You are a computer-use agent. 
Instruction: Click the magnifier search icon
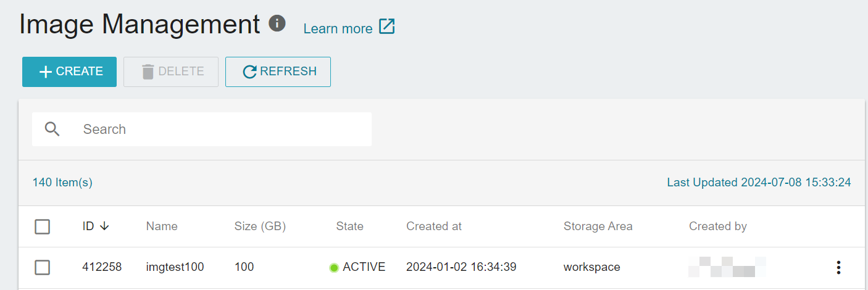coord(52,129)
